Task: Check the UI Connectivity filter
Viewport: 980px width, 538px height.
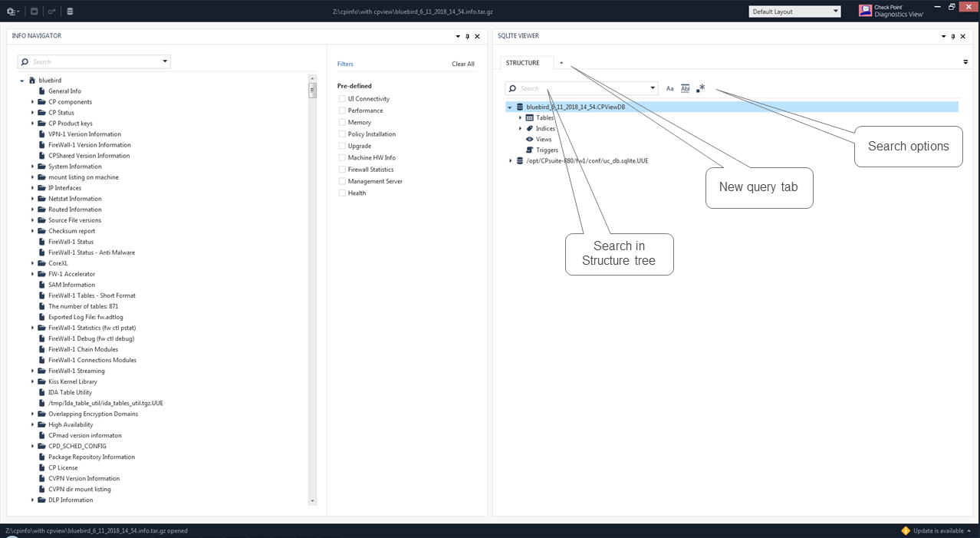Action: (x=340, y=98)
